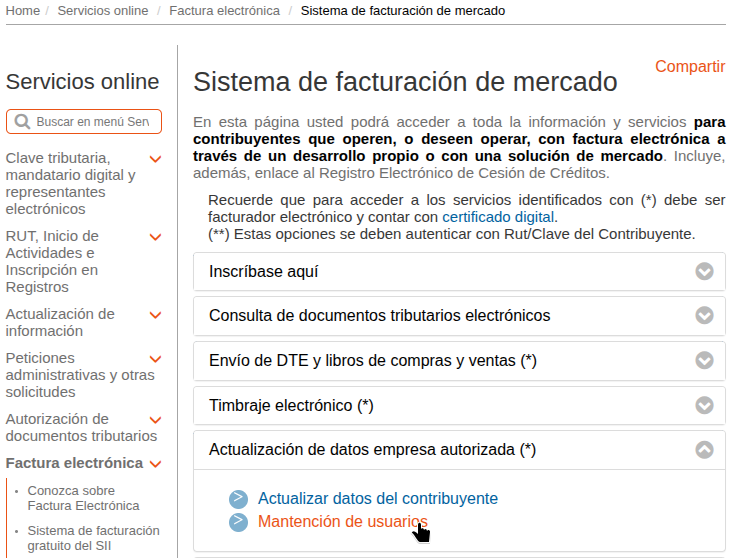Open Envío de DTE y libros panel
Viewport: 739px width, 558px height.
tap(372, 361)
